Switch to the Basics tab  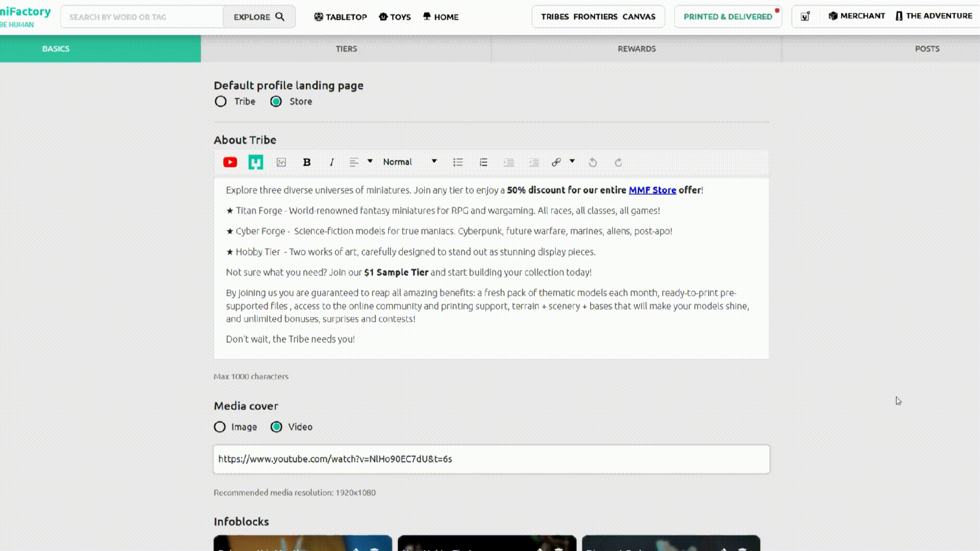(x=101, y=49)
